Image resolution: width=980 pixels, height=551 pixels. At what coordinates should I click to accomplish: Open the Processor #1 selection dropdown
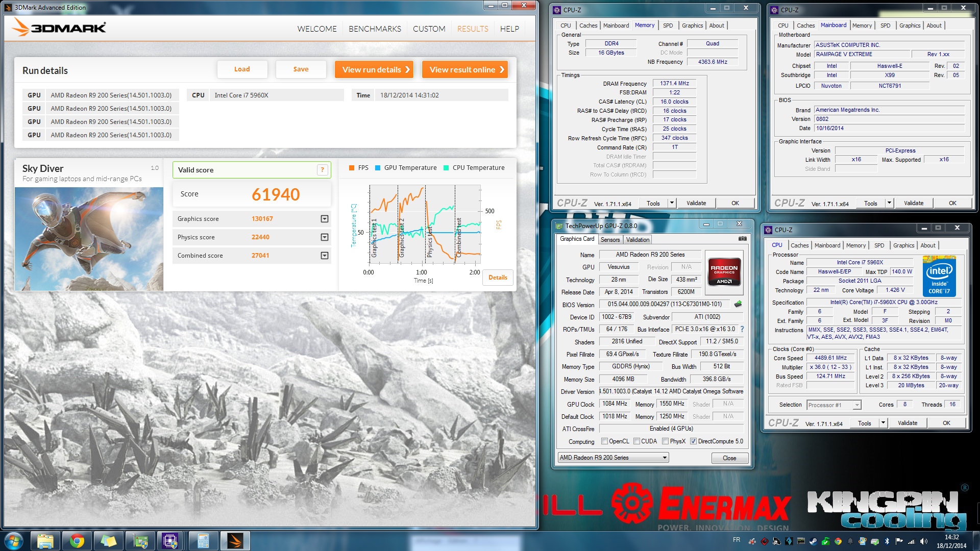pos(834,405)
